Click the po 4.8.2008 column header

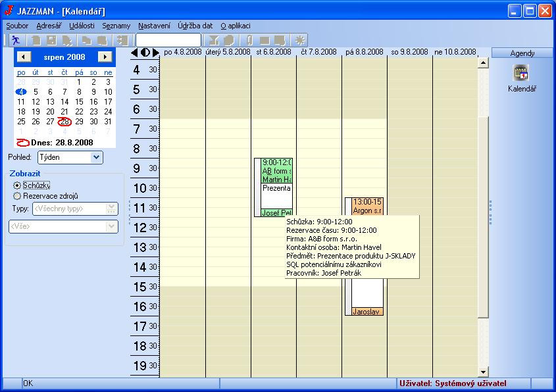[183, 52]
